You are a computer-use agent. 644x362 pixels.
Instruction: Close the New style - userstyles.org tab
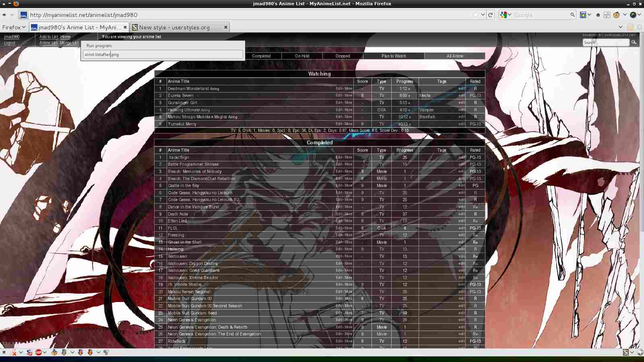point(226,27)
